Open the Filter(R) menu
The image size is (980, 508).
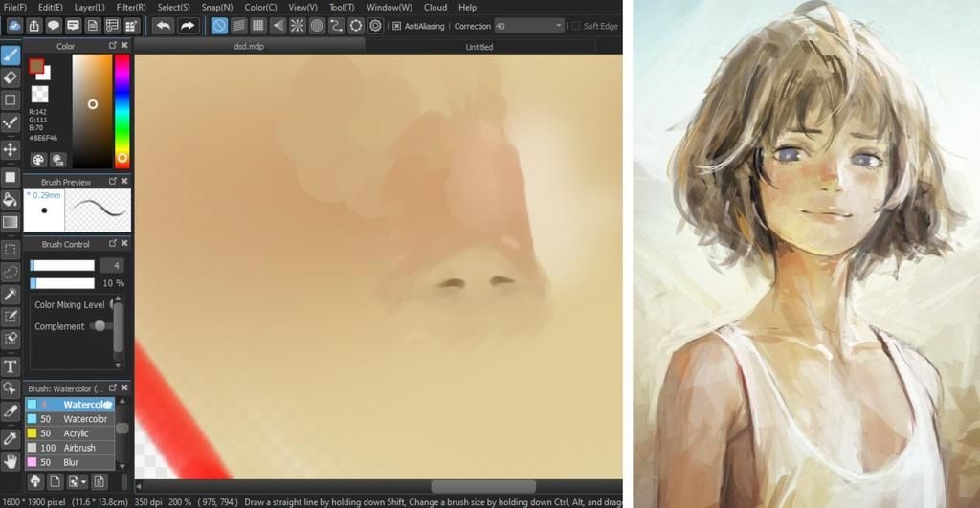tap(130, 7)
